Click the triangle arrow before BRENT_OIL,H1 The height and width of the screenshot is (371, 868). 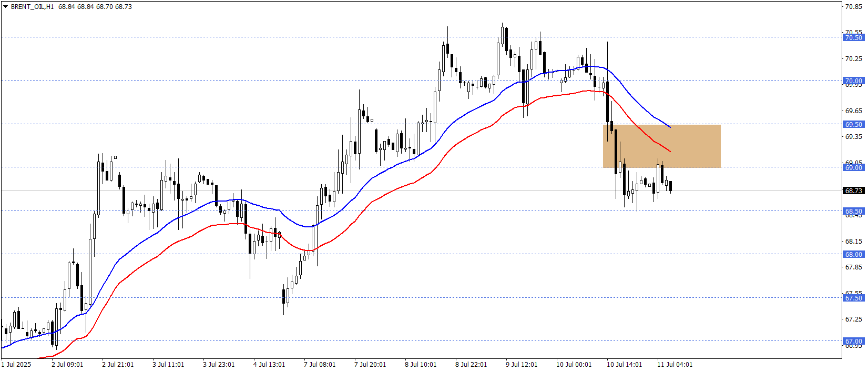click(5, 7)
